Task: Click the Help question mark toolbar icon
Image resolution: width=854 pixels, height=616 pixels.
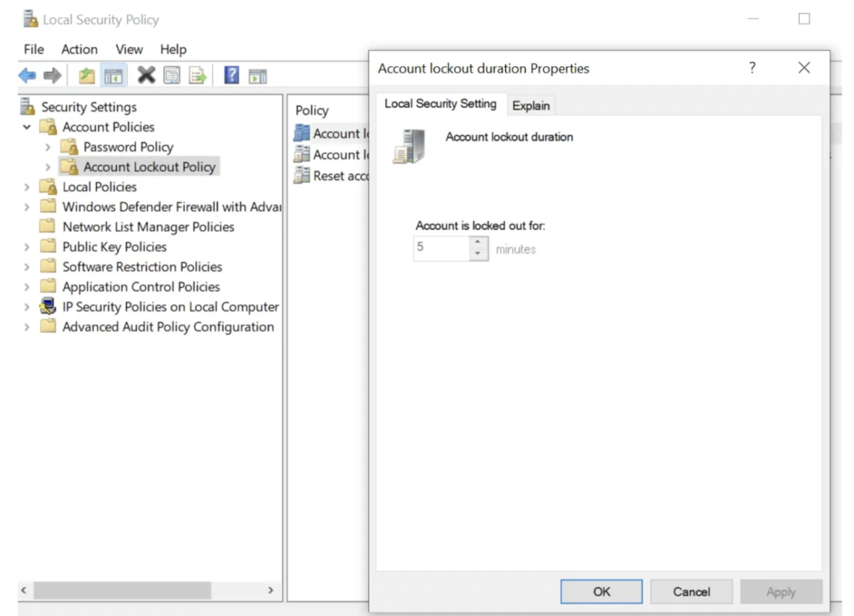Action: click(x=232, y=74)
